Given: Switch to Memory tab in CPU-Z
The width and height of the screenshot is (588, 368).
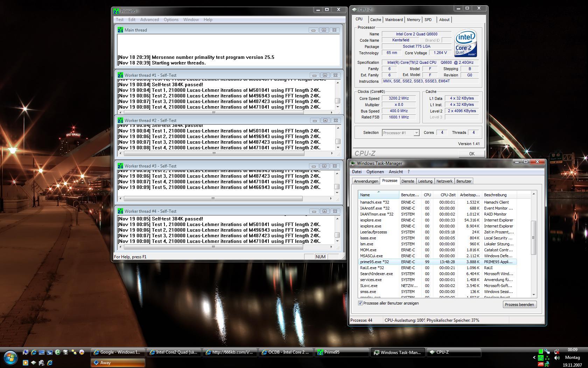Looking at the screenshot, I should tap(413, 20).
